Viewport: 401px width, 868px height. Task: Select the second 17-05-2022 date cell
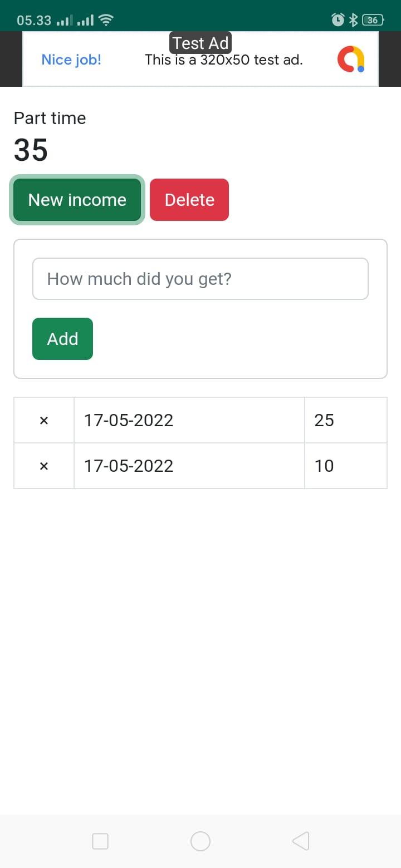click(189, 466)
